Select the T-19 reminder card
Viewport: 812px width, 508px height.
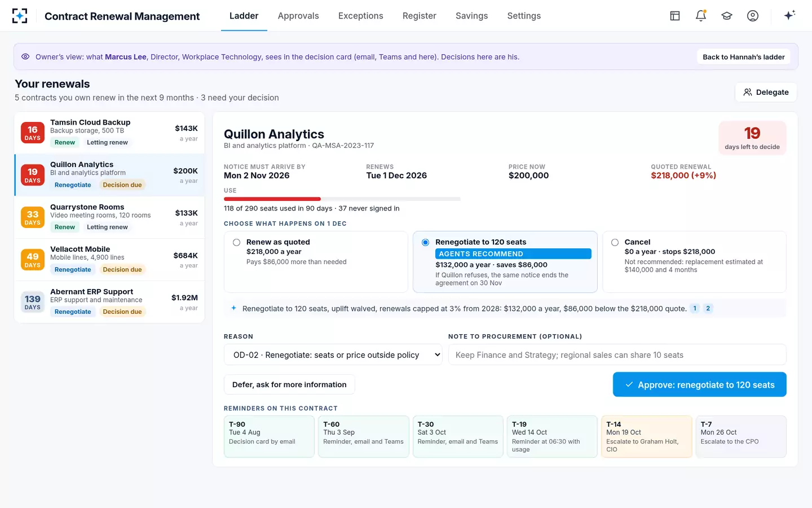pos(552,436)
